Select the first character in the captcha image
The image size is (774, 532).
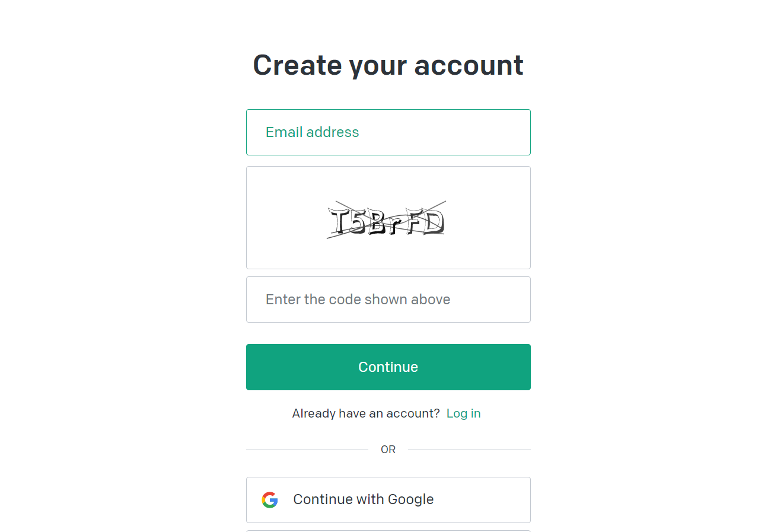coord(339,221)
